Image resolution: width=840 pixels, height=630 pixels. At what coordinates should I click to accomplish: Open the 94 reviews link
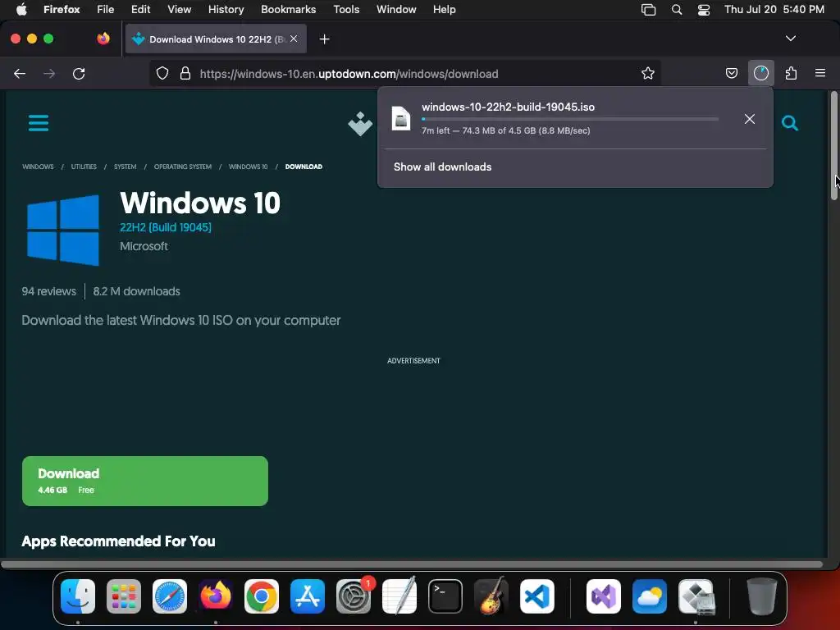(x=48, y=291)
